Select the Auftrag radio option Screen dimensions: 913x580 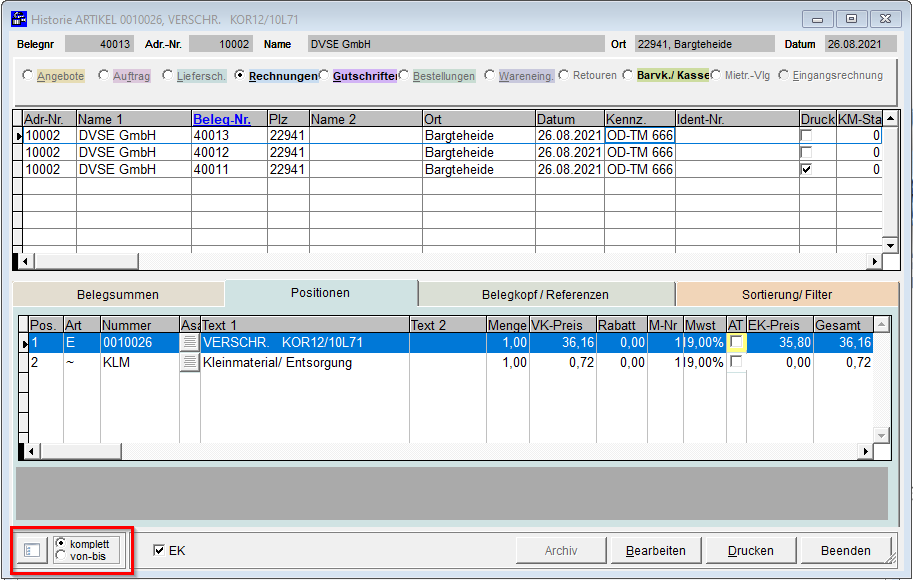103,75
